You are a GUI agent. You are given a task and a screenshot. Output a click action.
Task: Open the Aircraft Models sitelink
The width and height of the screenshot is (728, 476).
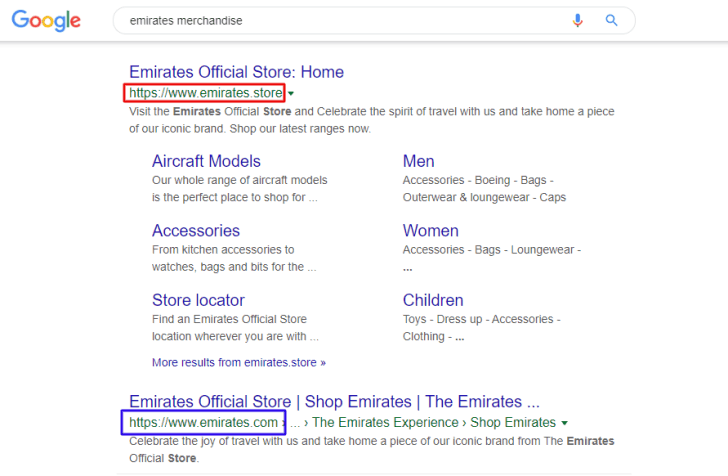click(206, 161)
